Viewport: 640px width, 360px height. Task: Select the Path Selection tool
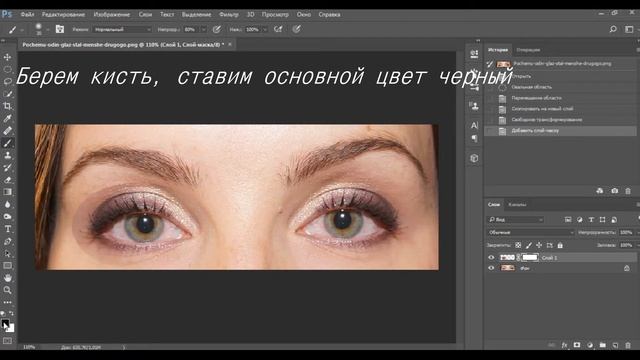(7, 253)
